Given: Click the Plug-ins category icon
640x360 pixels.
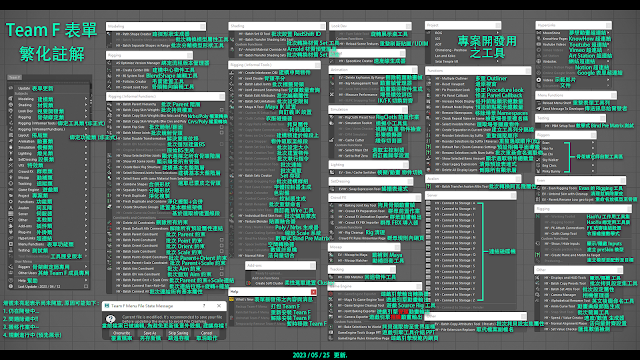Looking at the screenshot, I should 11,232.
